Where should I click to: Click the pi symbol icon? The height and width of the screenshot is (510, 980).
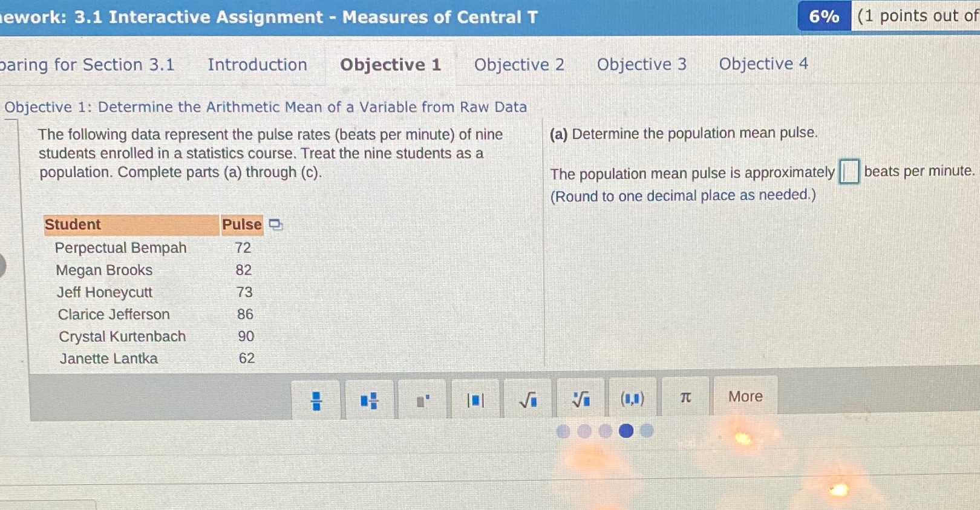[684, 398]
